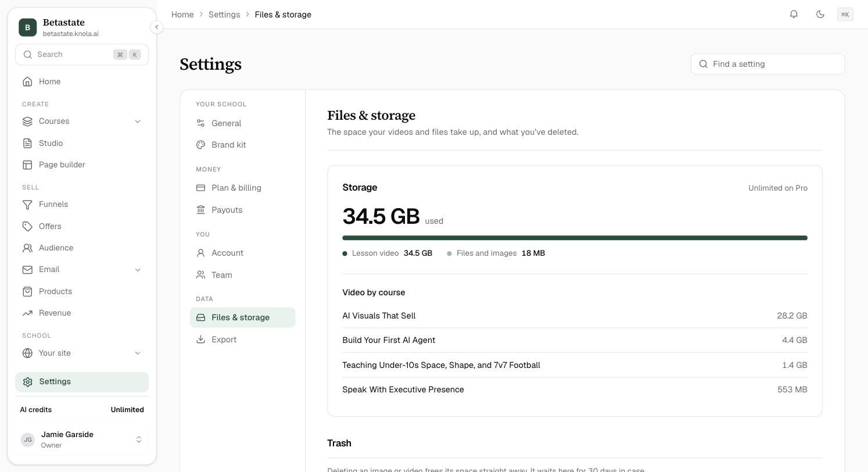The height and width of the screenshot is (472, 868).
Task: Open Team settings
Action: click(242, 275)
